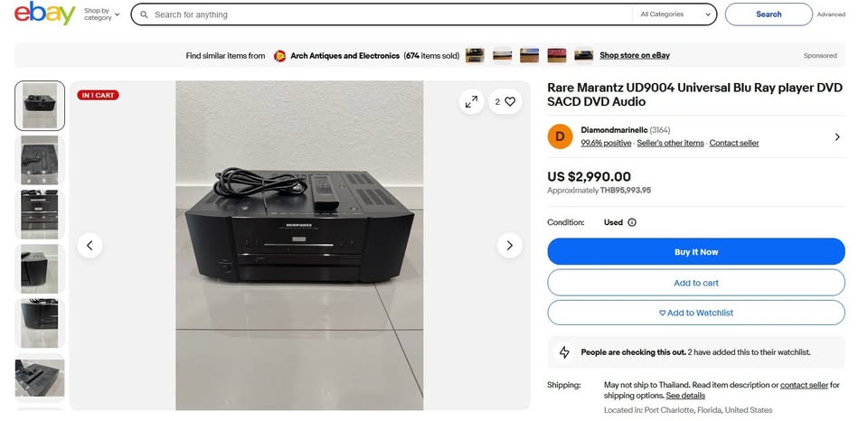
Task: Click the Add to cart button
Action: tap(696, 283)
